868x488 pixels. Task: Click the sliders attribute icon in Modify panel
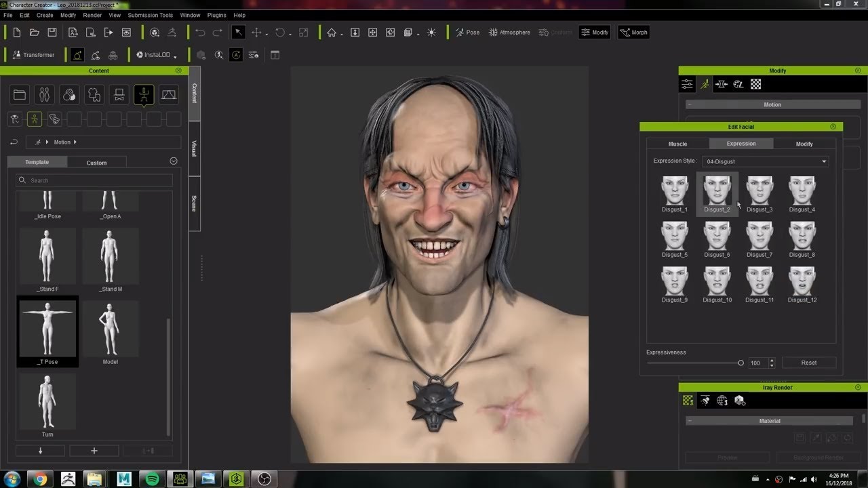[688, 84]
